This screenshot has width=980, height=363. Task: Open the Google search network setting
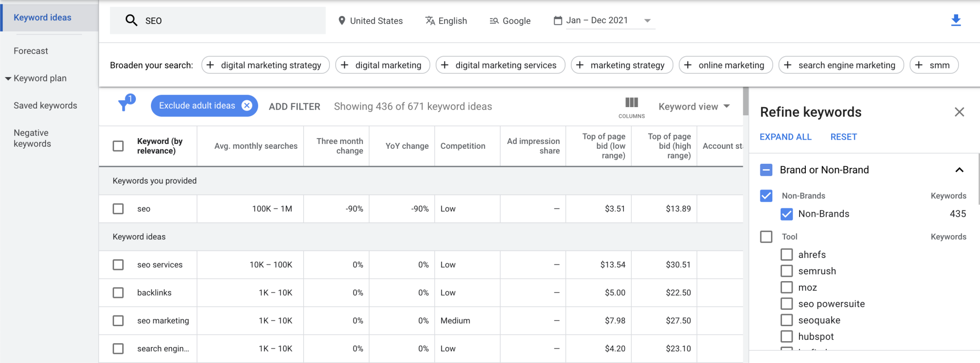pos(510,21)
